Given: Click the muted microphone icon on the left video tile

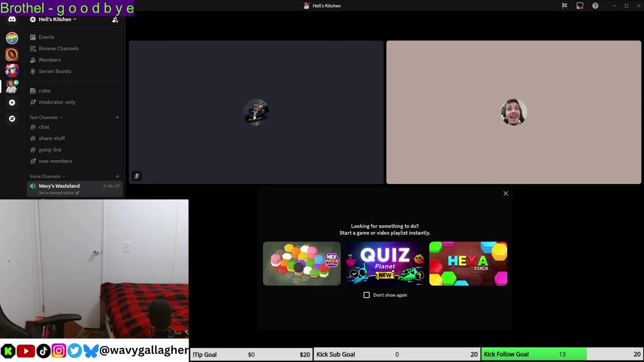Looking at the screenshot, I should (x=136, y=176).
